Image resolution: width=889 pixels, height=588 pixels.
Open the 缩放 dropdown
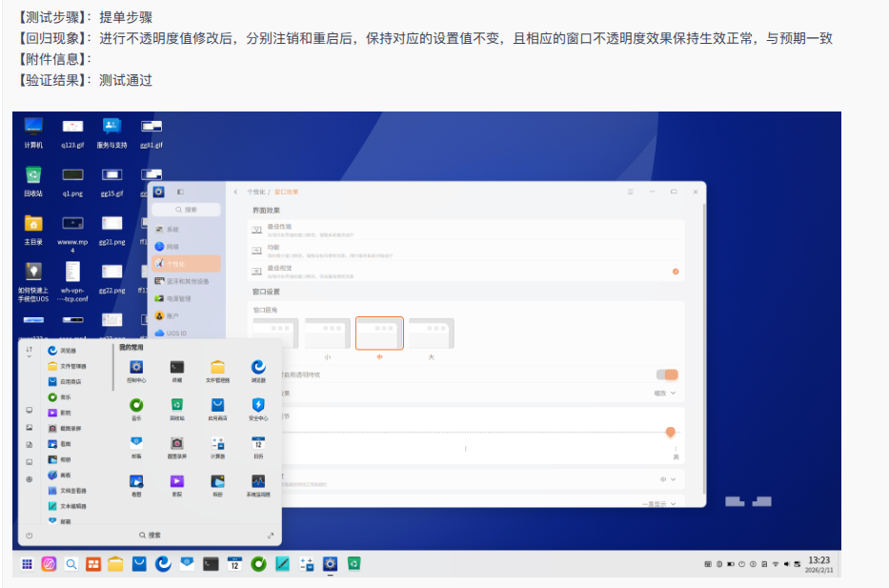[x=664, y=393]
